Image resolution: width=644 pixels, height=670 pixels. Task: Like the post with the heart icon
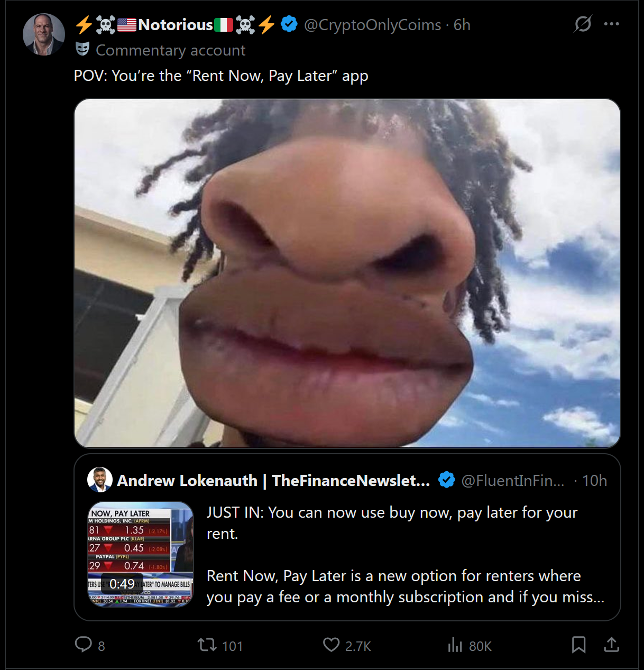click(331, 645)
